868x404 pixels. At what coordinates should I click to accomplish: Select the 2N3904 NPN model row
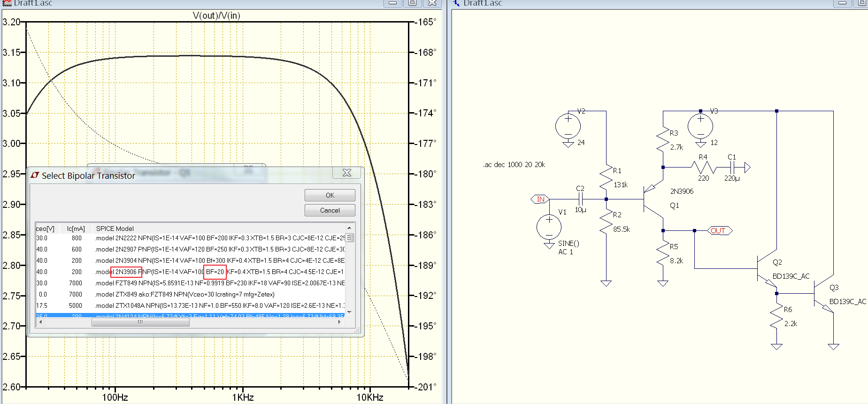pyautogui.click(x=191, y=260)
